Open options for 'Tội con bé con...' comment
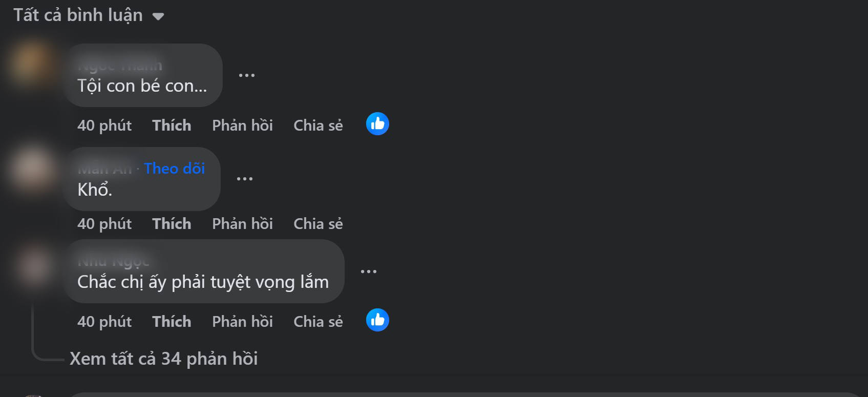 (x=246, y=75)
